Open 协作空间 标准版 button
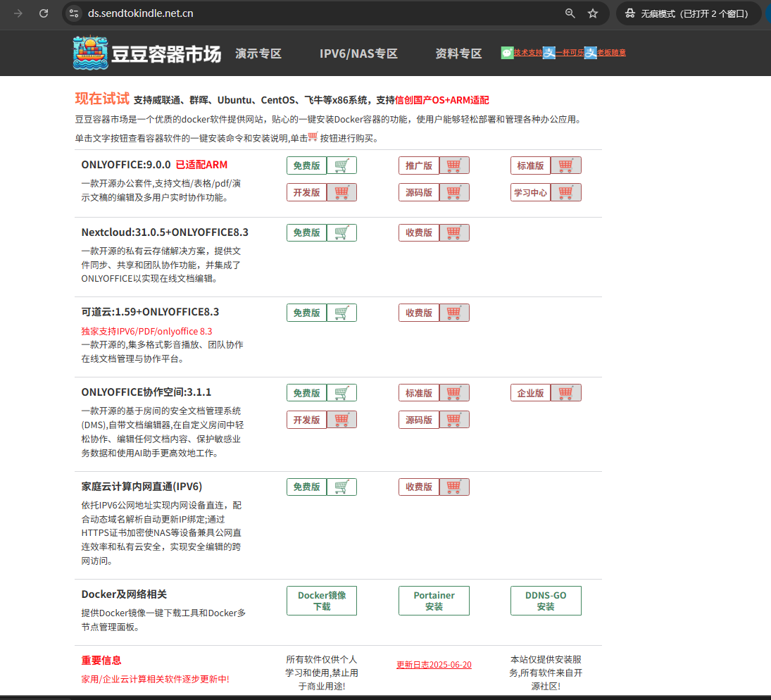Image resolution: width=771 pixels, height=700 pixels. pos(419,393)
